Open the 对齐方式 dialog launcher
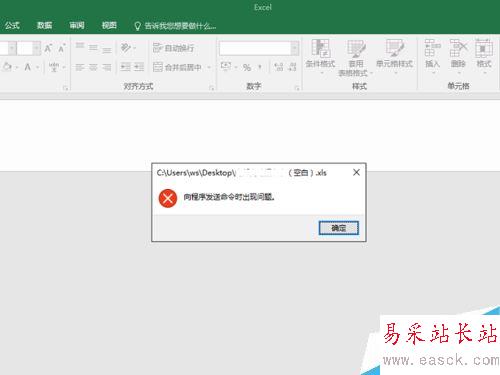This screenshot has width=500, height=375. point(212,88)
